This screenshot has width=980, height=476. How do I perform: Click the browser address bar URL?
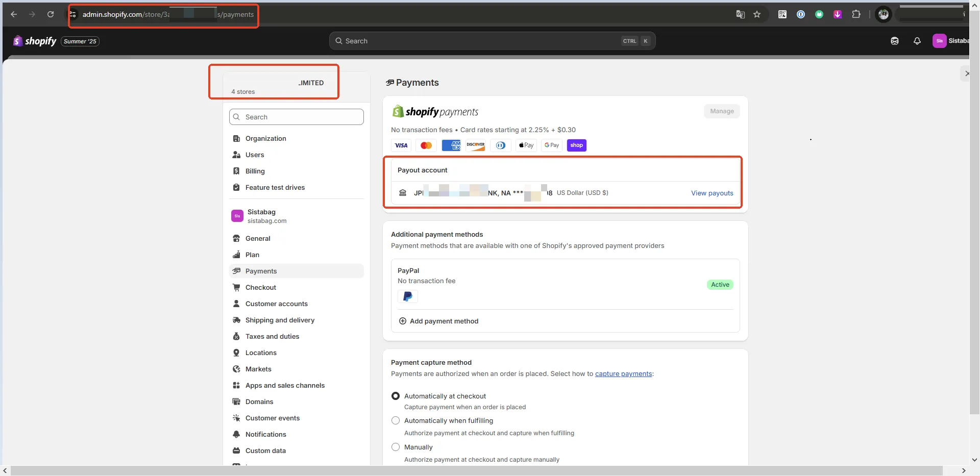(x=168, y=14)
